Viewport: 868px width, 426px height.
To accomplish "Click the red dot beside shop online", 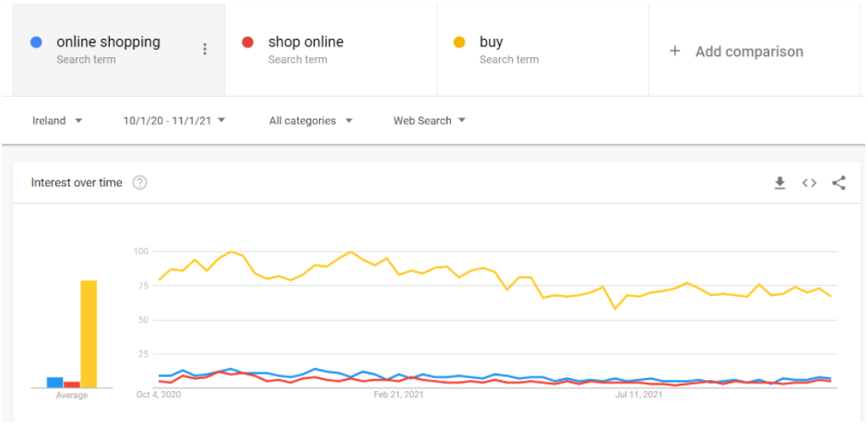I will point(247,42).
